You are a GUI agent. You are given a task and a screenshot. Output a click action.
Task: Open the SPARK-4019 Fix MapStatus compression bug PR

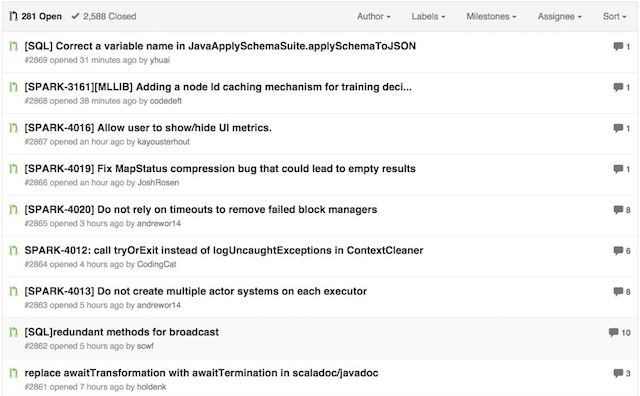[x=220, y=169]
